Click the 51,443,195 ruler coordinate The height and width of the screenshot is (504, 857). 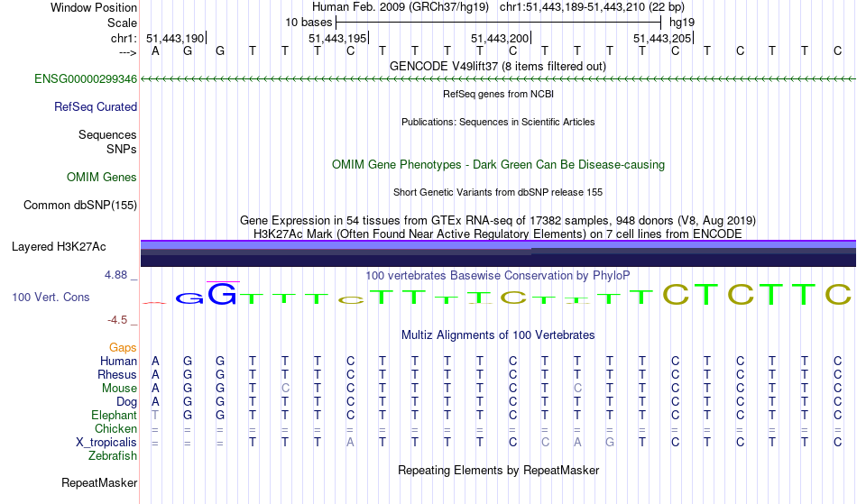[337, 38]
